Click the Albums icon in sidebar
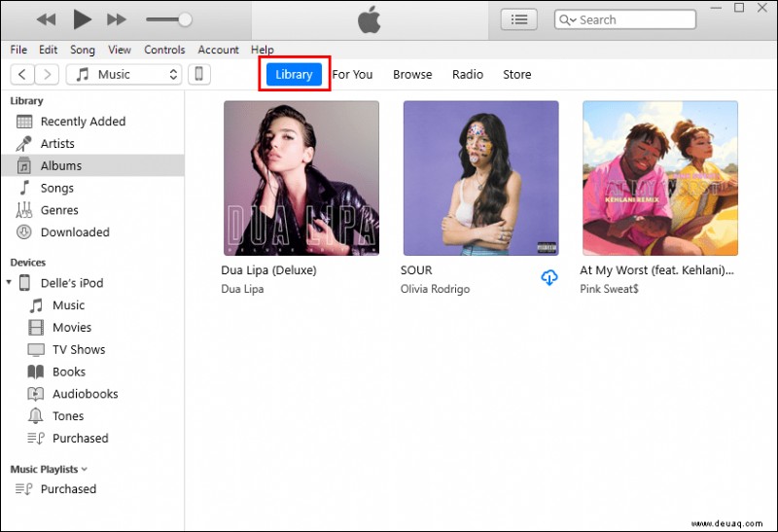Screen dimensions: 778x532 [24, 165]
